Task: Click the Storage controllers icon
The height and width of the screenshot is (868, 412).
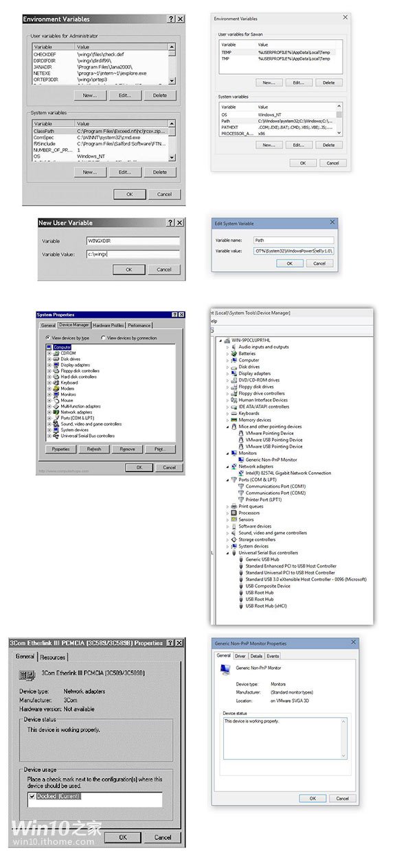Action: 234,539
